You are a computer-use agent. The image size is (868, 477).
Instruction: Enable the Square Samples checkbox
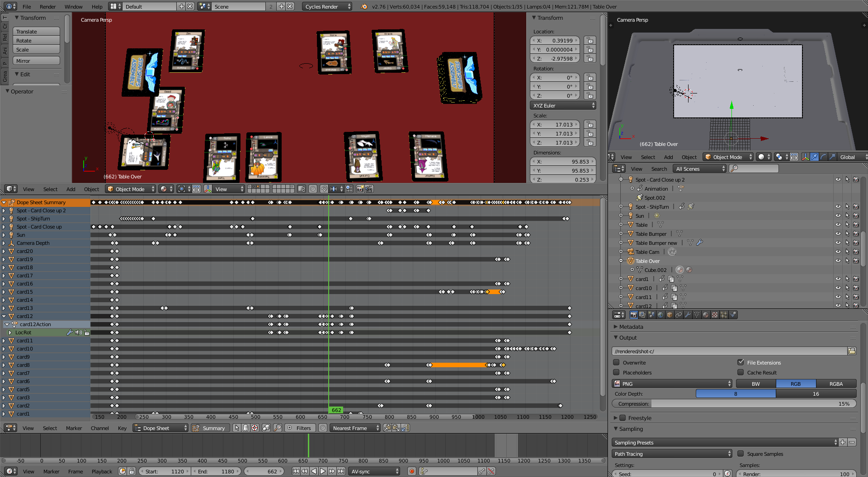click(741, 454)
